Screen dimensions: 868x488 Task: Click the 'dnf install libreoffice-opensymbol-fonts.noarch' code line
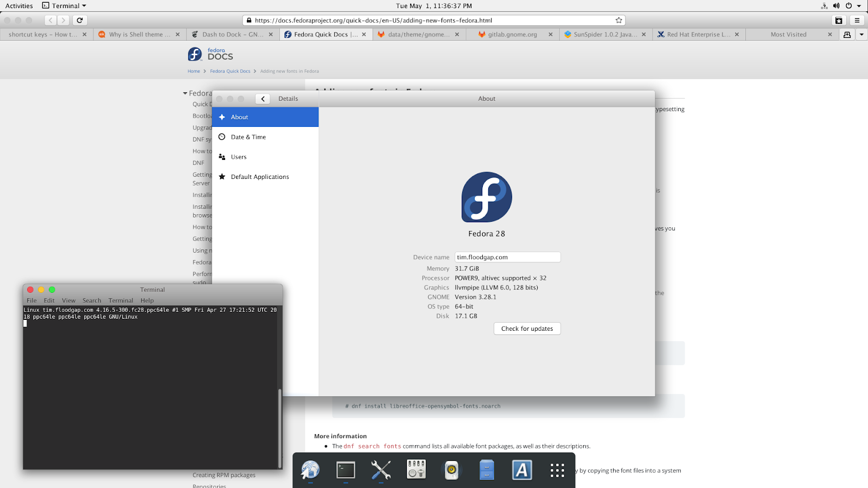click(423, 406)
